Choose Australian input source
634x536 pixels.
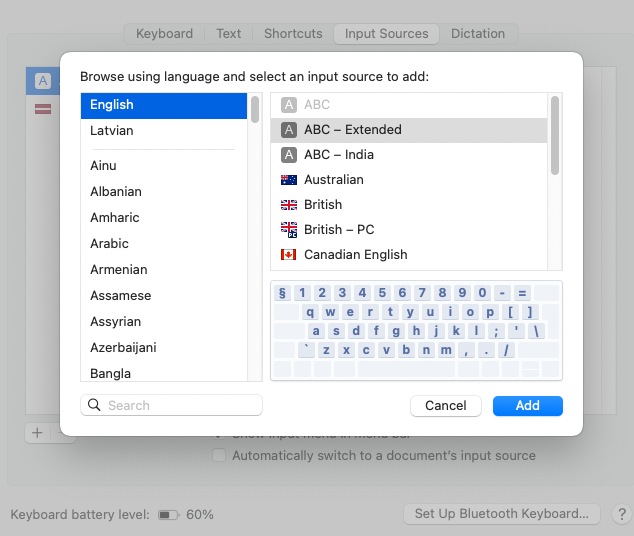(409, 180)
